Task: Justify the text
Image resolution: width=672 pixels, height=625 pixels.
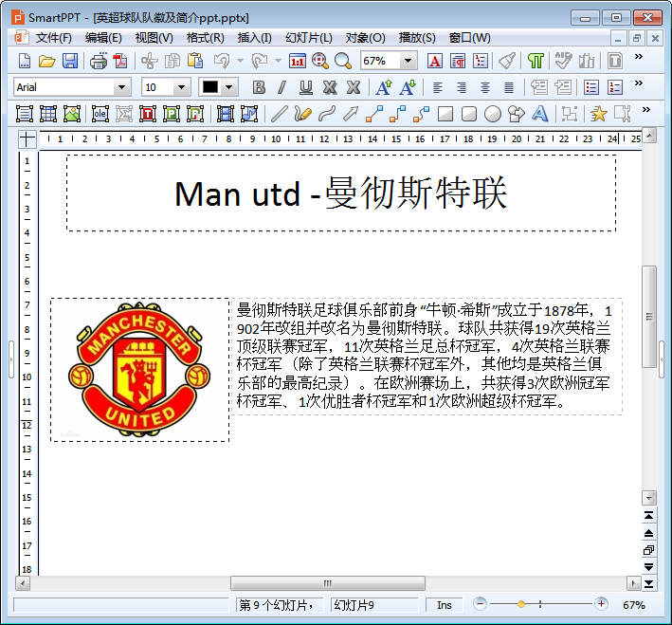Action: pyautogui.click(x=509, y=87)
